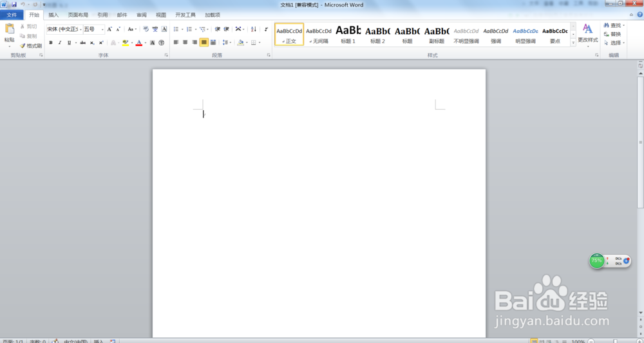This screenshot has height=343, width=644.
Task: Click the Replace (替换) command
Action: pos(612,34)
